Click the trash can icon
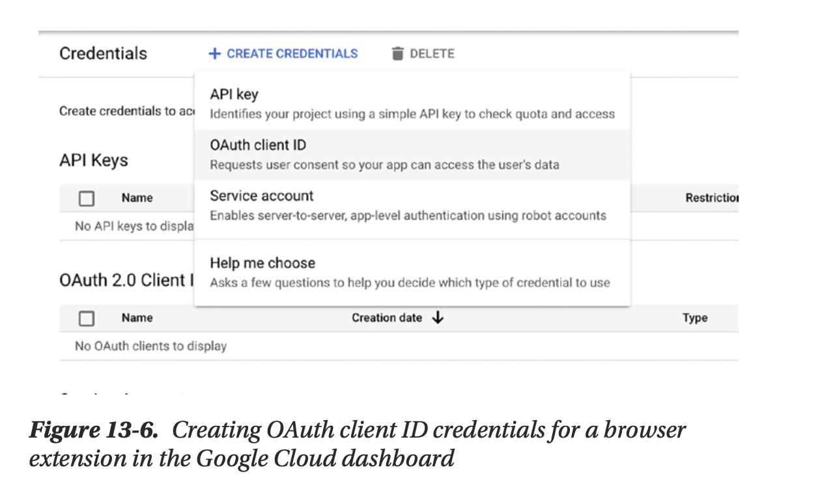The height and width of the screenshot is (504, 822). click(397, 54)
